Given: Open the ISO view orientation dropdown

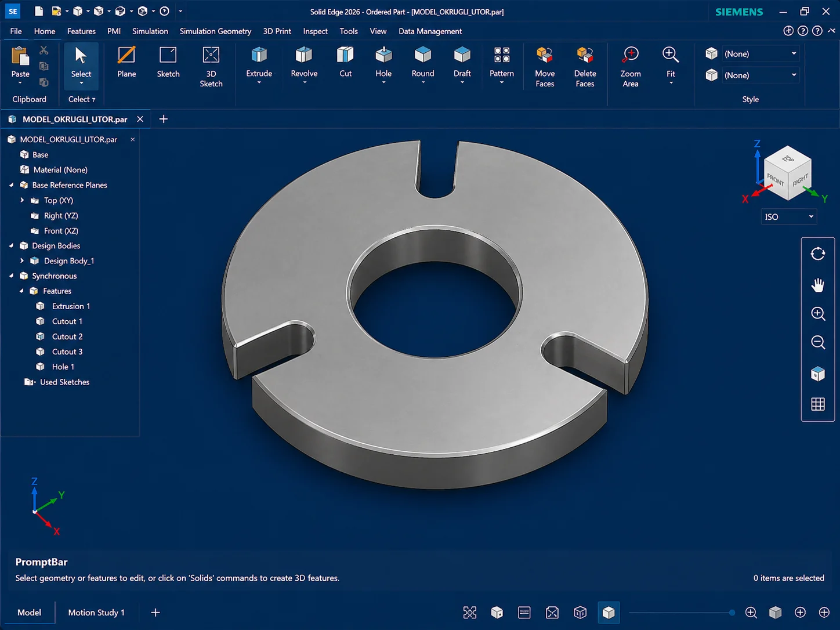Looking at the screenshot, I should (x=789, y=216).
